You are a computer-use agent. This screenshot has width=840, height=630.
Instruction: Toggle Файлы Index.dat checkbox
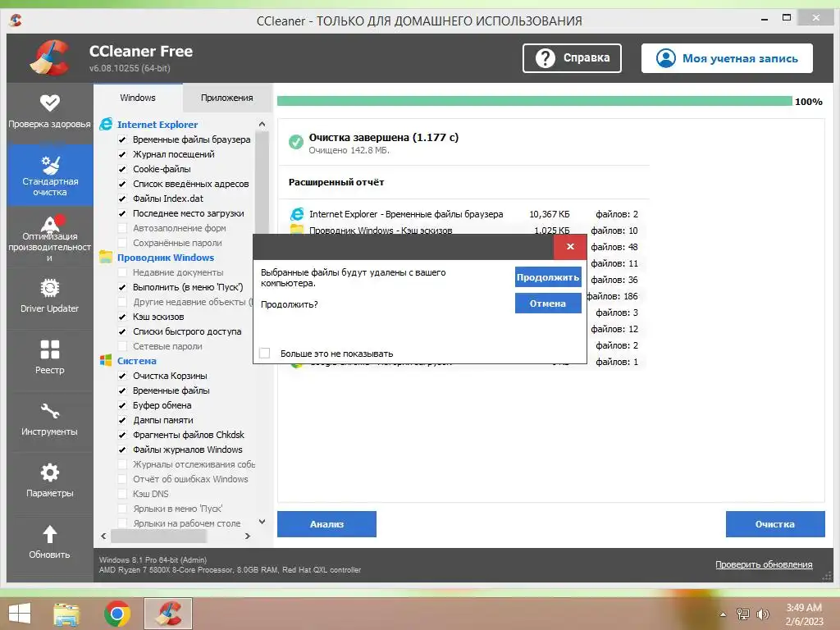click(x=122, y=199)
